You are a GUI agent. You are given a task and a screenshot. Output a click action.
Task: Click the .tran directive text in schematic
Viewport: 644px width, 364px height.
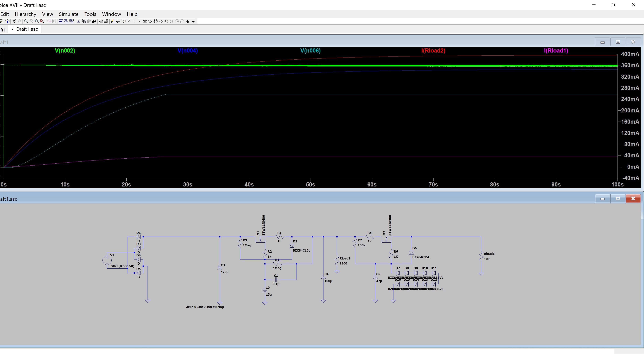tap(205, 307)
